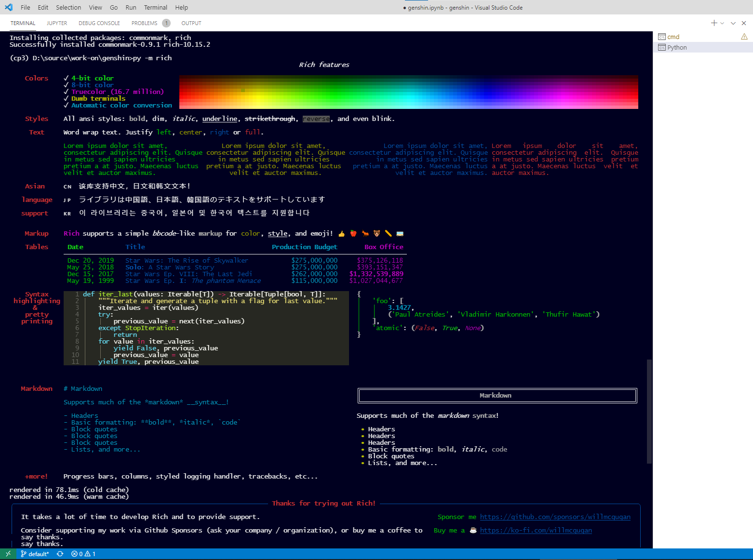The width and height of the screenshot is (753, 560).
Task: Click the bear emoji in Markup row
Action: coord(376,233)
